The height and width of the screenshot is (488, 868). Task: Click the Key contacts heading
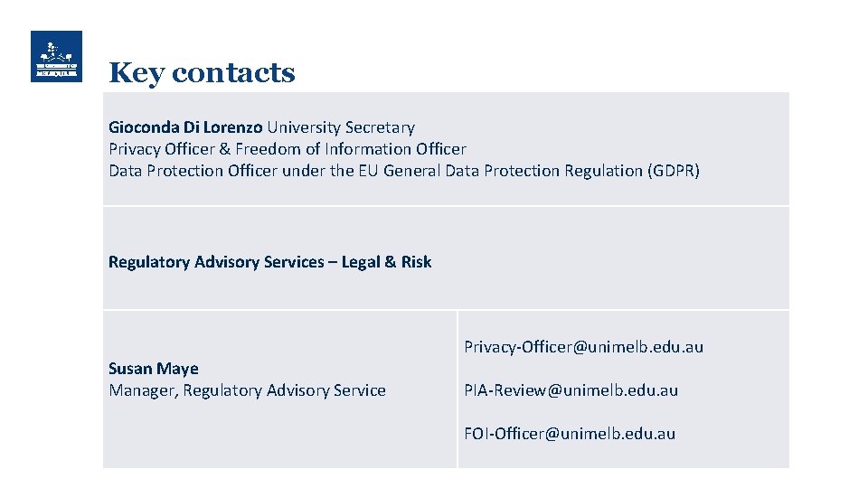click(x=202, y=73)
